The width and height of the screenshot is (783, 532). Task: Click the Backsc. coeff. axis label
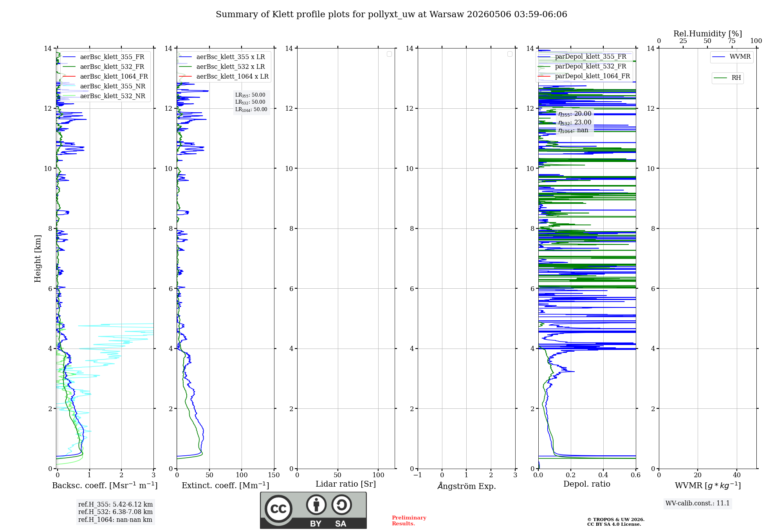(x=105, y=485)
